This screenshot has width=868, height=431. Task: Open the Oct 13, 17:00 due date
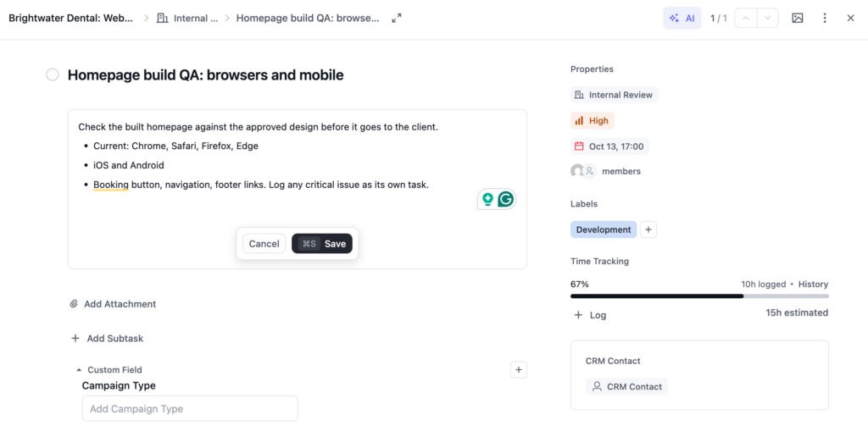pyautogui.click(x=609, y=146)
